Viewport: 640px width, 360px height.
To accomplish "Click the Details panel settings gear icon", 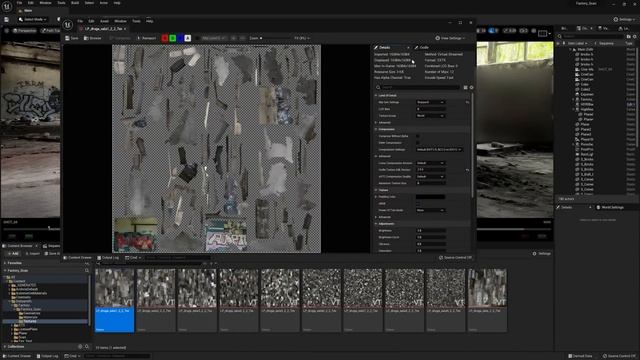I will pyautogui.click(x=471, y=87).
